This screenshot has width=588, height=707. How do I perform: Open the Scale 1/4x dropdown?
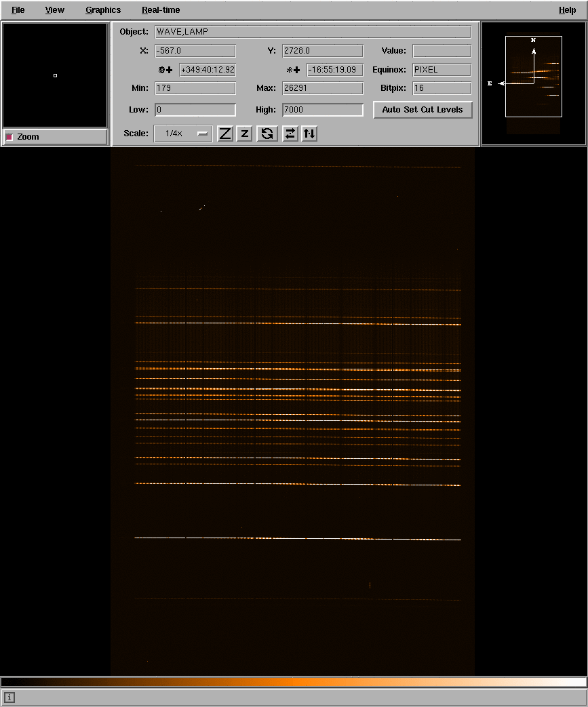(x=182, y=134)
